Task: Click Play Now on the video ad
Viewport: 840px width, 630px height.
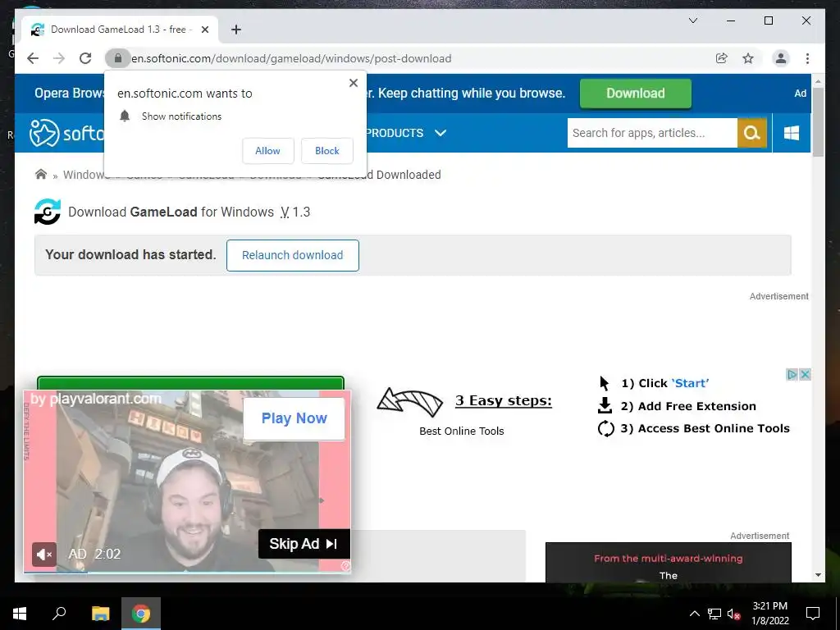Action: [294, 418]
